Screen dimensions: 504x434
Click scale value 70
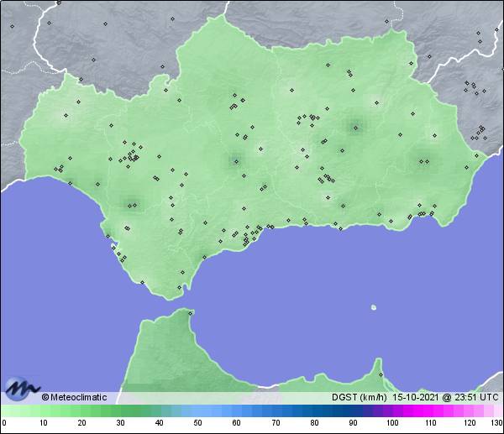click(276, 423)
